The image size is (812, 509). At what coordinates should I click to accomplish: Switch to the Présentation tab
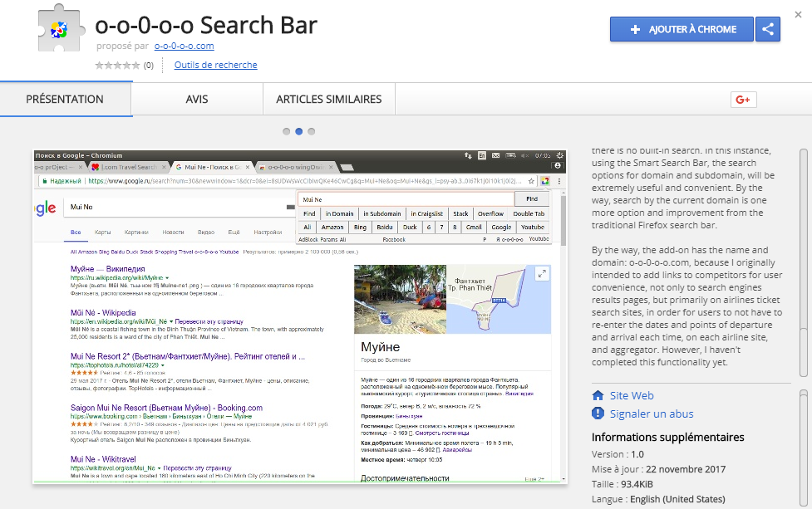tap(66, 100)
